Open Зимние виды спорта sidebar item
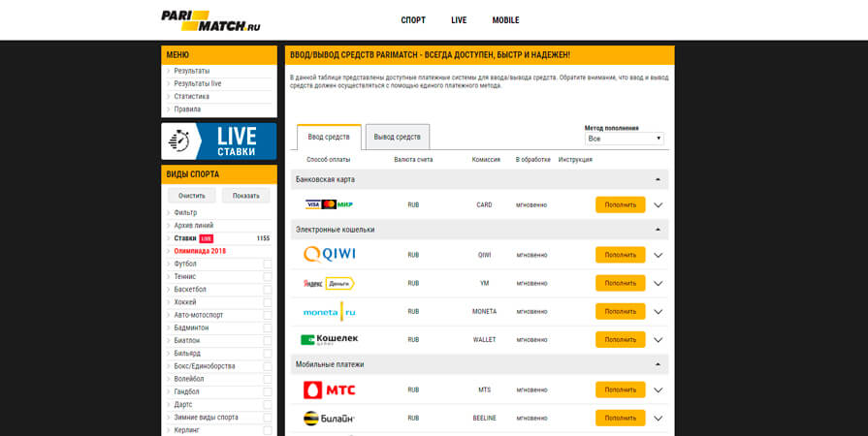This screenshot has width=868, height=436. (x=206, y=418)
